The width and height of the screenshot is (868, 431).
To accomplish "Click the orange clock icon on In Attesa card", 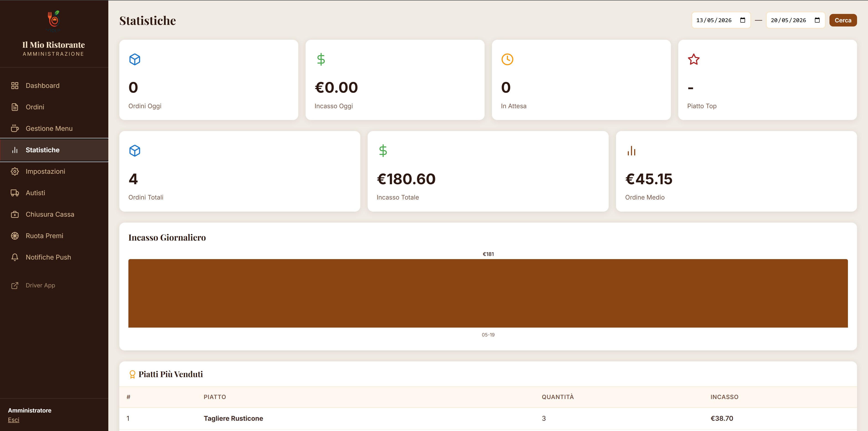I will (507, 59).
